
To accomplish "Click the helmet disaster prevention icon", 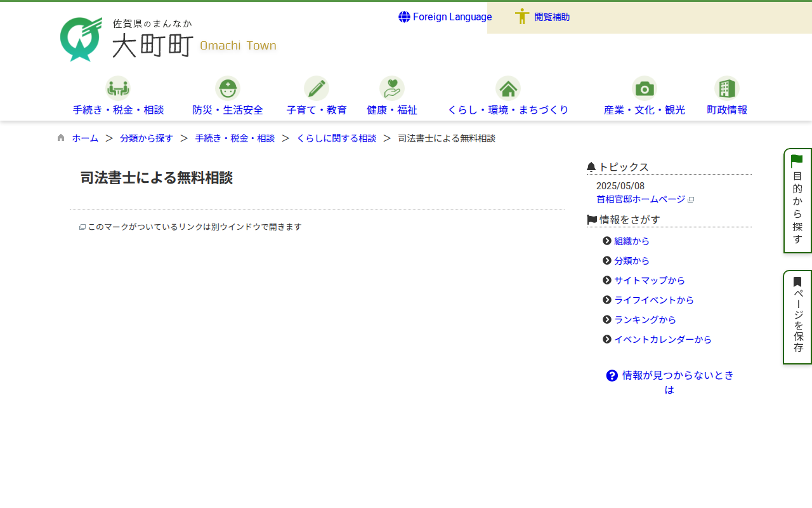I will [227, 88].
